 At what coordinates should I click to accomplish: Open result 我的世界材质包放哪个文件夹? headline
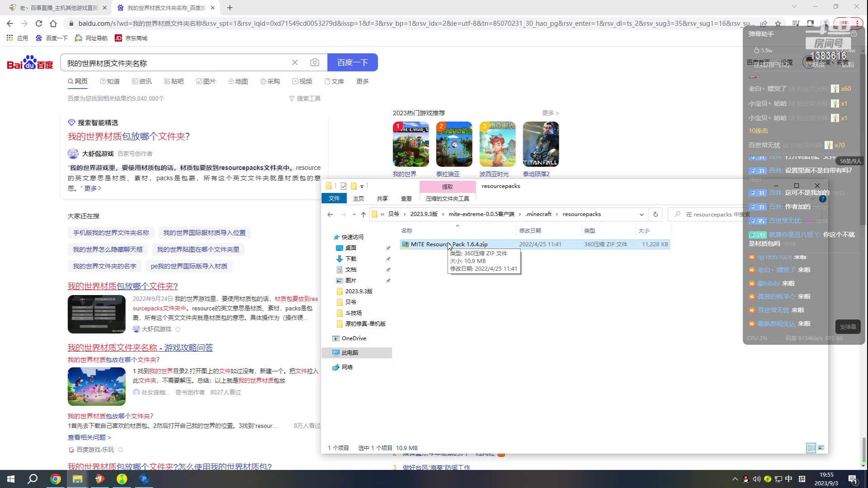tap(129, 136)
